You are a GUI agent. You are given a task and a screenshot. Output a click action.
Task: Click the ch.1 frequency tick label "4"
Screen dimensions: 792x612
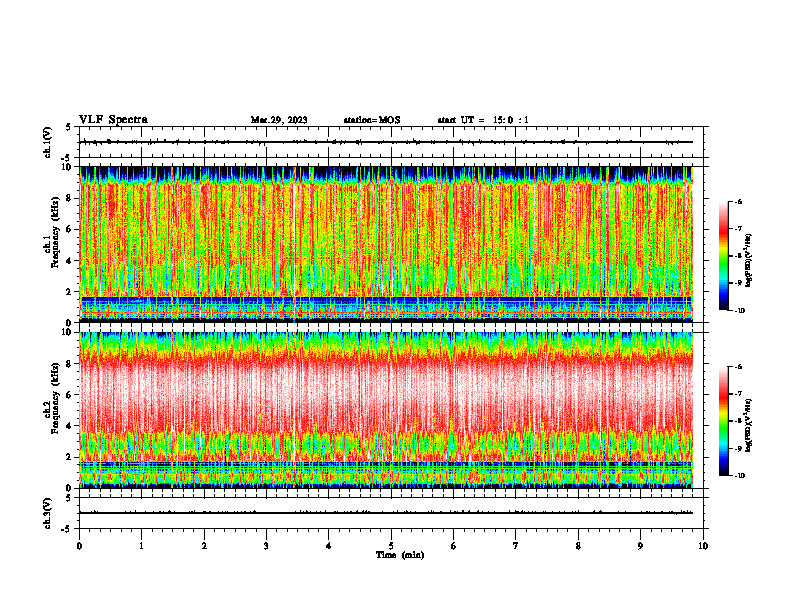(x=70, y=261)
